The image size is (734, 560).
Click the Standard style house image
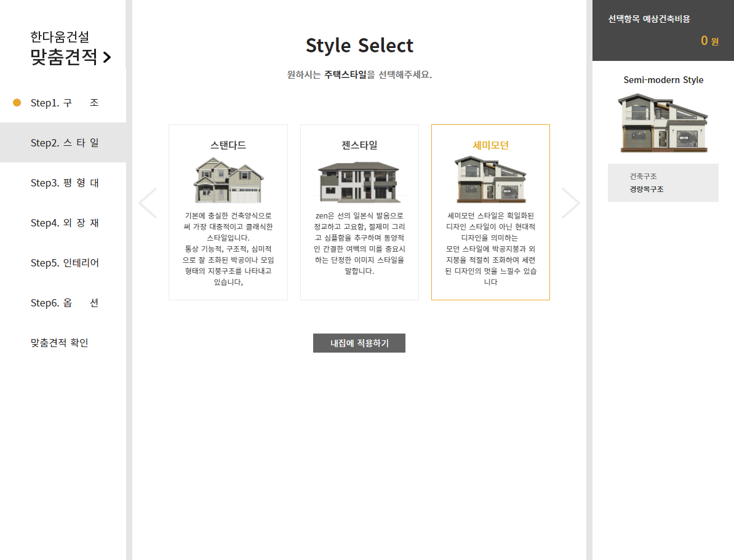tap(228, 180)
